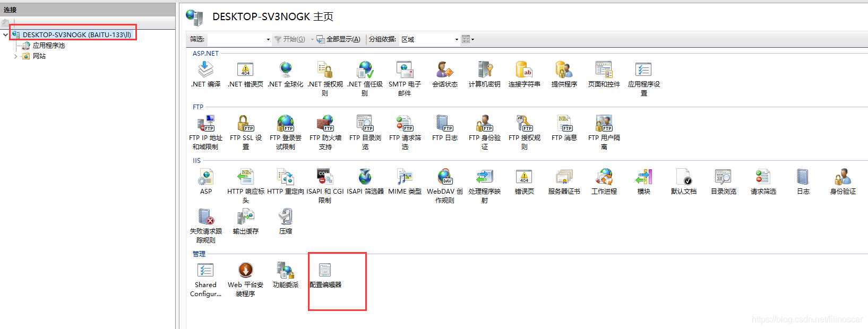Open the 会话状态 feature
This screenshot has height=329, width=868.
(445, 74)
